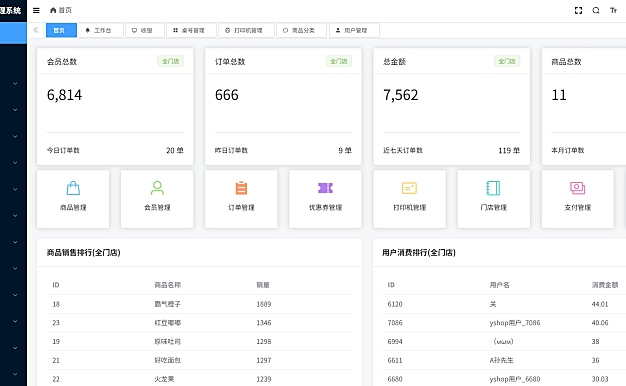Click the 近七天订单数 label

pyautogui.click(x=403, y=150)
